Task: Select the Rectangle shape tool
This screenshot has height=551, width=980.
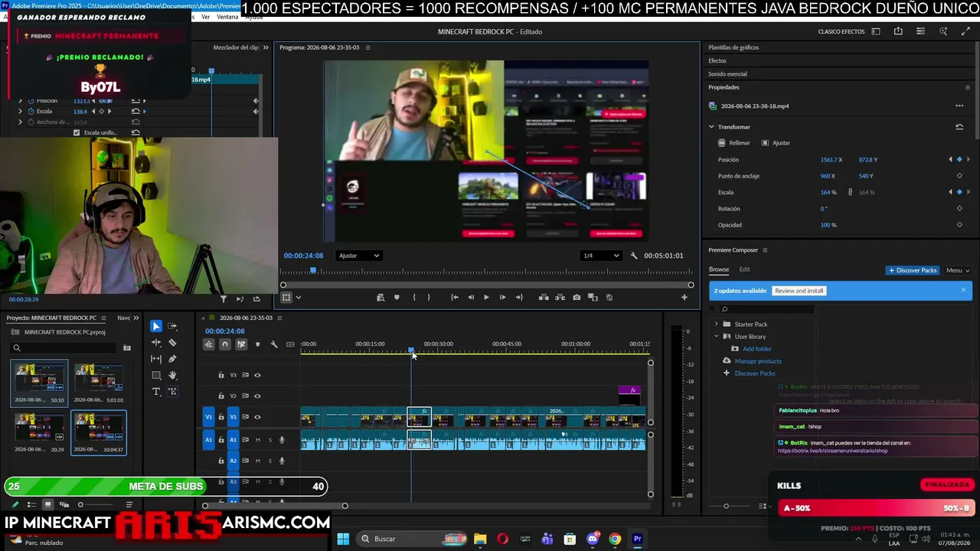Action: tap(156, 375)
